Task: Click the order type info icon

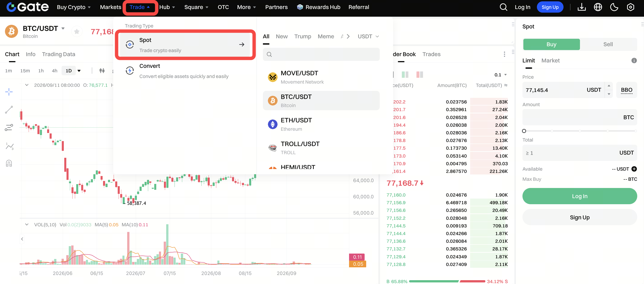Action: 634,60
